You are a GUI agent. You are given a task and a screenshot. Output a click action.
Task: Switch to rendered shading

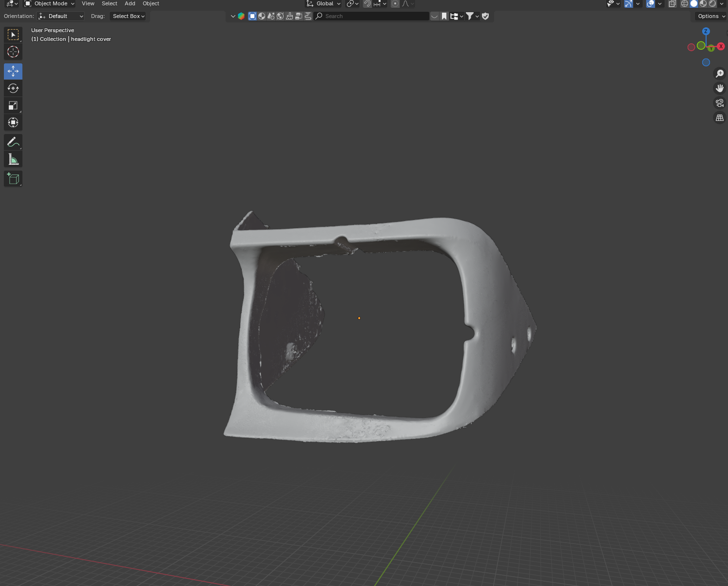[712, 4]
